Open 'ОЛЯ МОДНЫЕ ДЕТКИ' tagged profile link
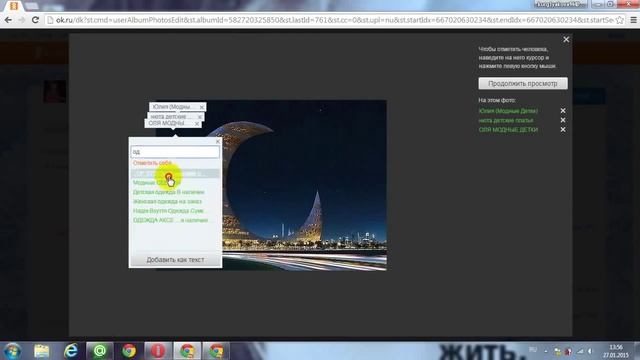The width and height of the screenshot is (640, 360). click(508, 129)
